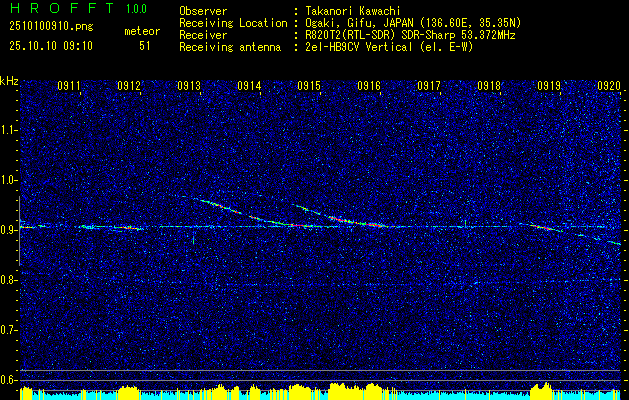Click the 0911 time marker
This screenshot has width=629, height=400.
69,87
